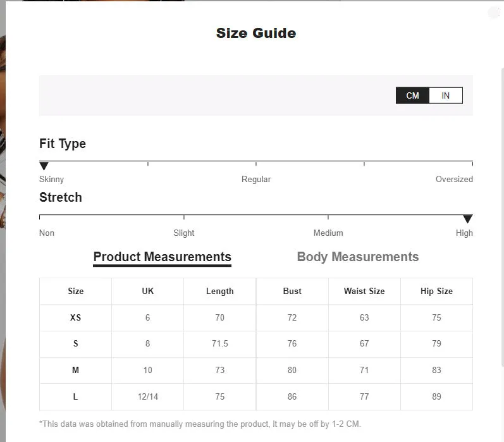This screenshot has width=504, height=442.
Task: Click the Medium label on Stretch scale
Action: pyautogui.click(x=328, y=233)
